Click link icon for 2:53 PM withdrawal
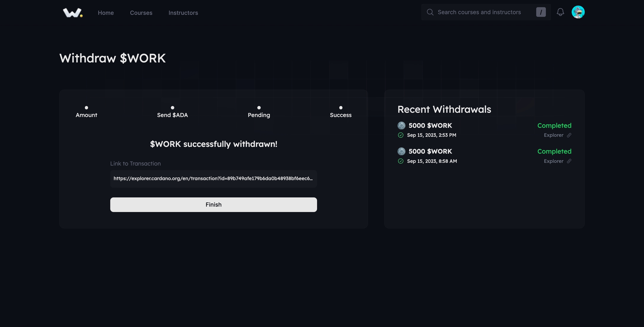Image resolution: width=644 pixels, height=327 pixels. [569, 135]
